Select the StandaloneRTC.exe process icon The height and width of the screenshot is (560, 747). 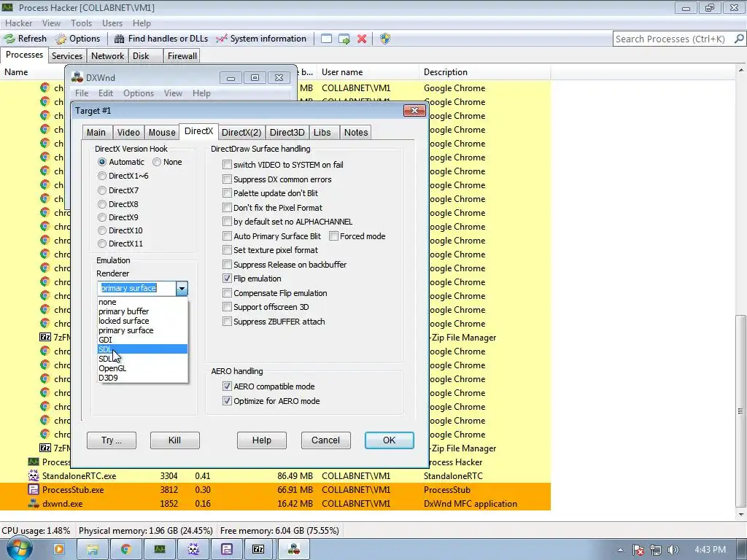34,475
